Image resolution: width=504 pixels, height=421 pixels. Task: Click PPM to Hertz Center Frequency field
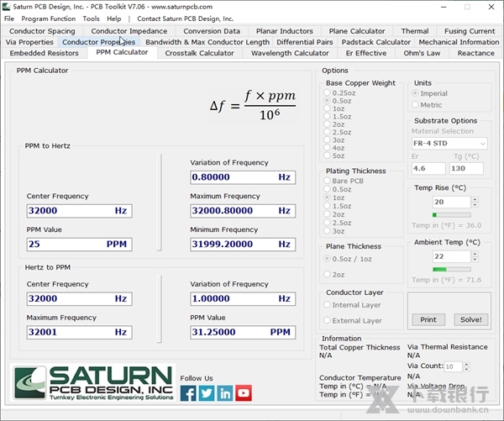click(x=79, y=211)
